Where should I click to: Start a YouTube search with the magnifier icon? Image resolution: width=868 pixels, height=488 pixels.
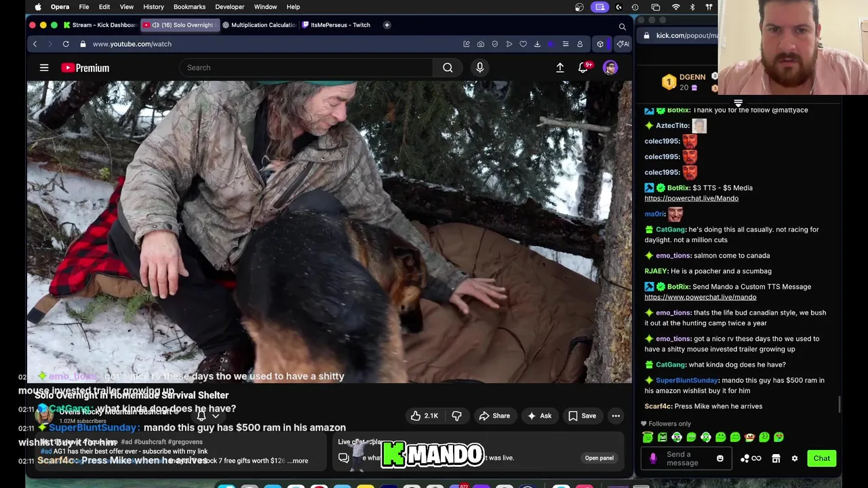448,68
